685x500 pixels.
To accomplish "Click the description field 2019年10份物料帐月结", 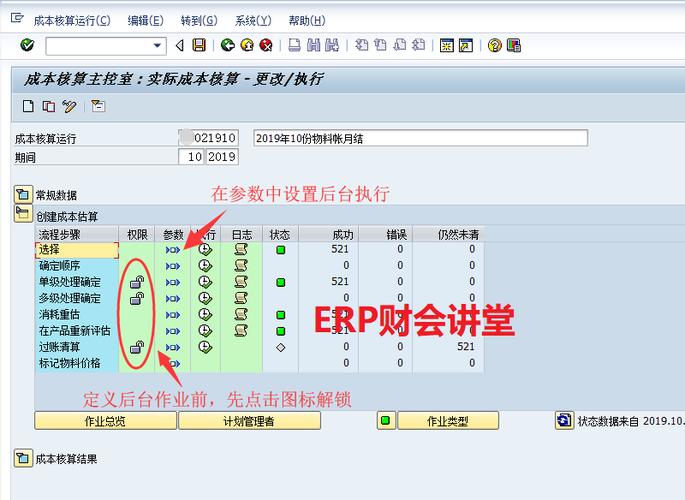I will (420, 138).
